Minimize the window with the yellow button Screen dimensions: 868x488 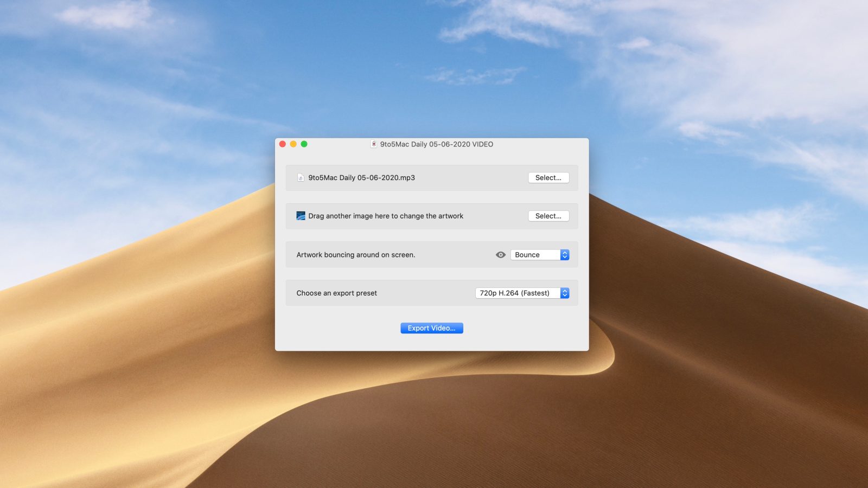293,144
